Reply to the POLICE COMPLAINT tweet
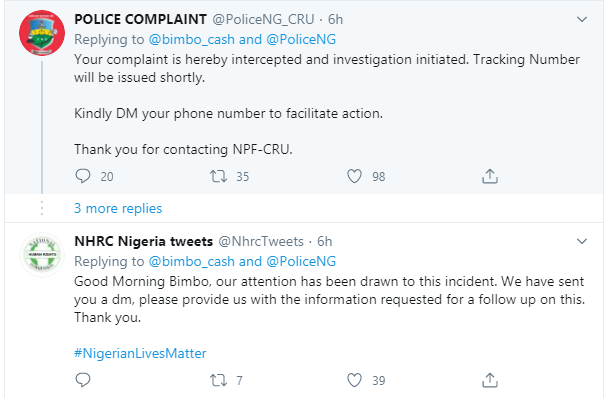This screenshot has height=398, width=613. 82,176
